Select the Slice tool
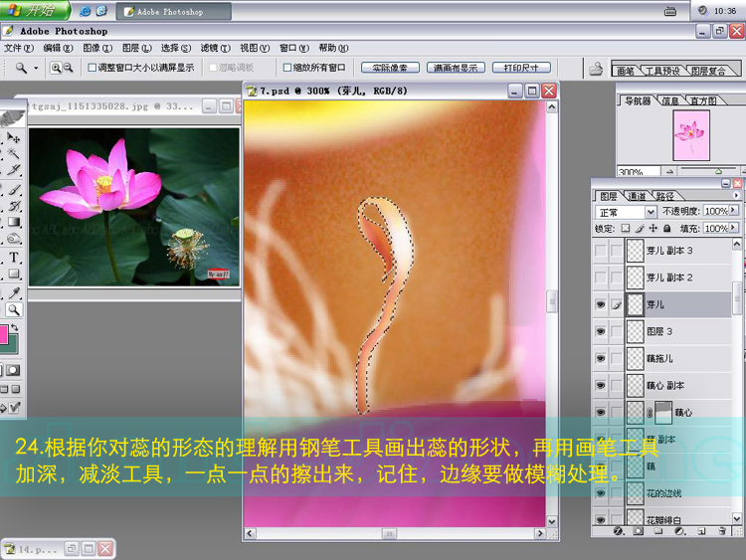This screenshot has height=560, width=746. pyautogui.click(x=13, y=170)
